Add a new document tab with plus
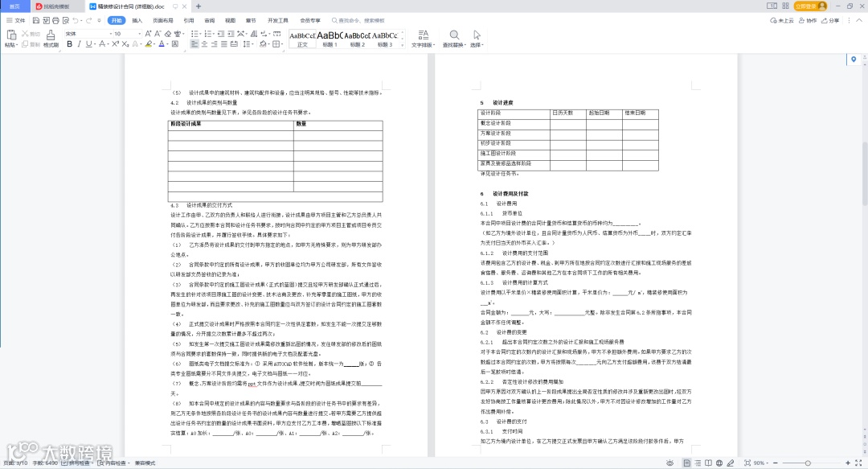868x469 pixels. pos(199,6)
